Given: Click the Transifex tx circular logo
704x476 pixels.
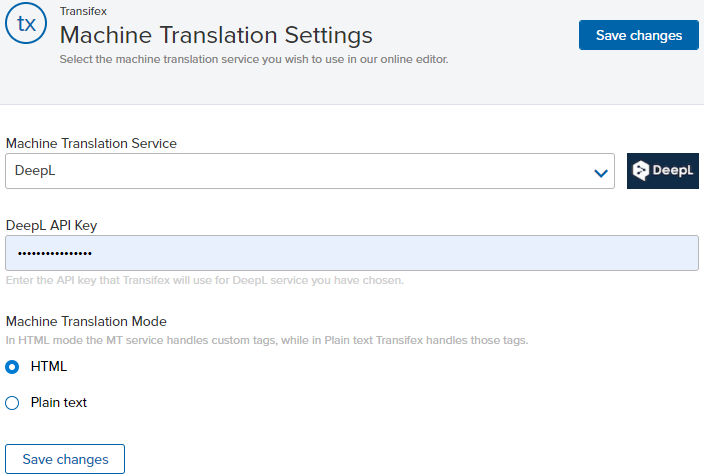Looking at the screenshot, I should pos(26,23).
